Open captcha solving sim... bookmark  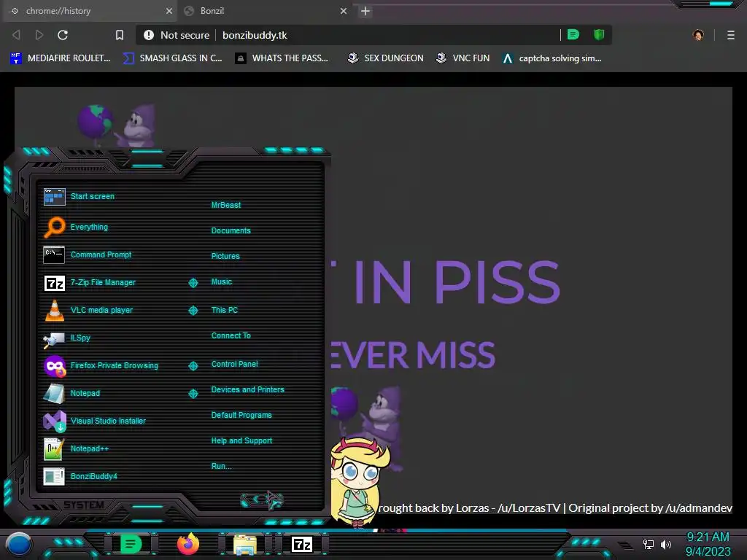click(552, 58)
